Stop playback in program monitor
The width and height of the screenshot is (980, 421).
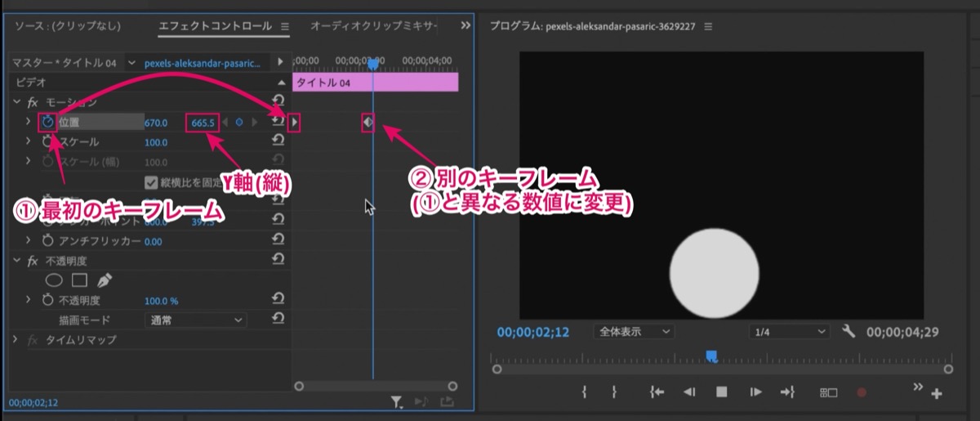(721, 392)
